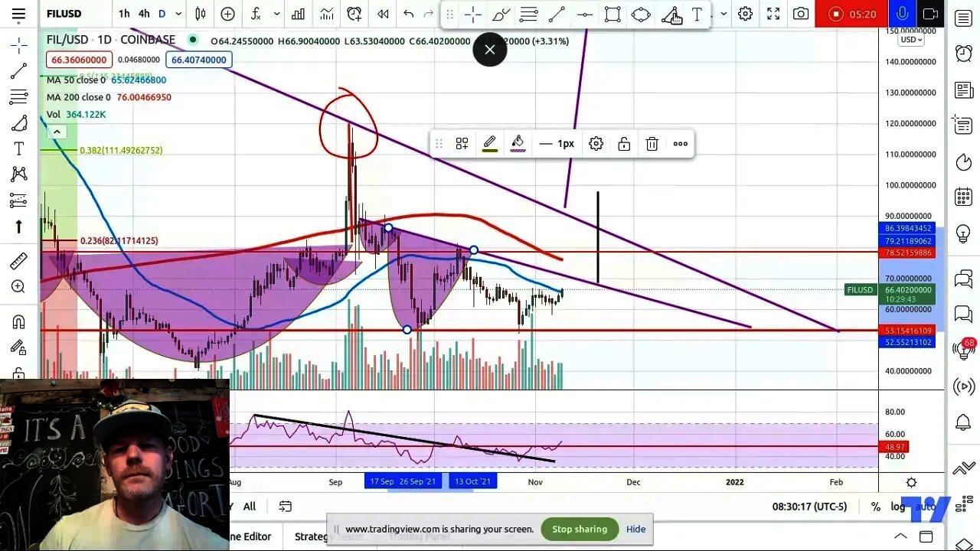Hide the screen sharing notification

[635, 529]
